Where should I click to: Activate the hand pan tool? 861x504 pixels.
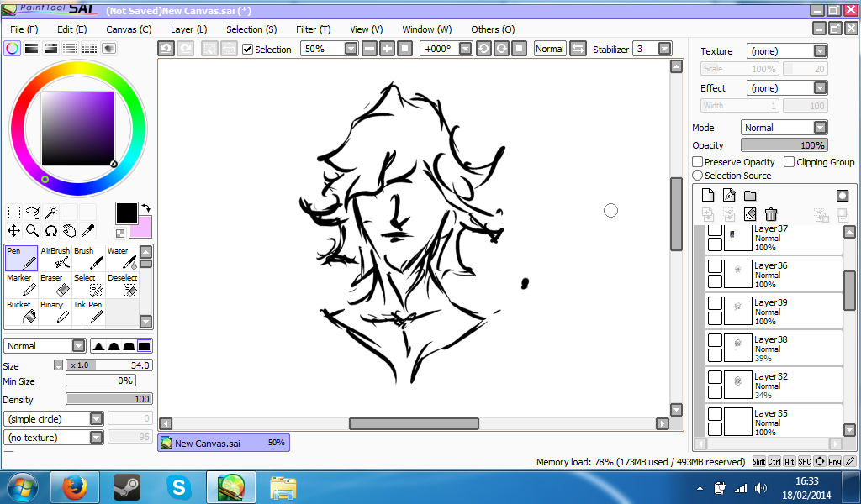pyautogui.click(x=70, y=231)
